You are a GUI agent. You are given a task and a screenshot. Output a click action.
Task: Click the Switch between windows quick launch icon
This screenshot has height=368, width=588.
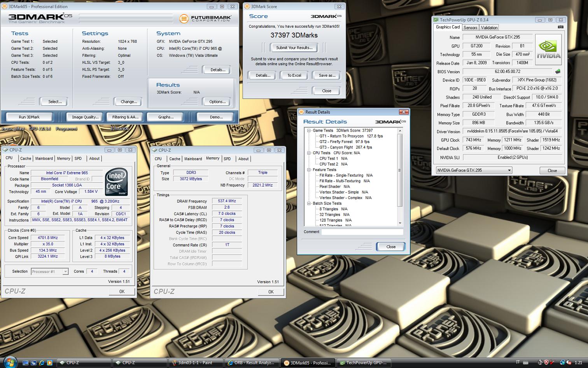pyautogui.click(x=34, y=363)
